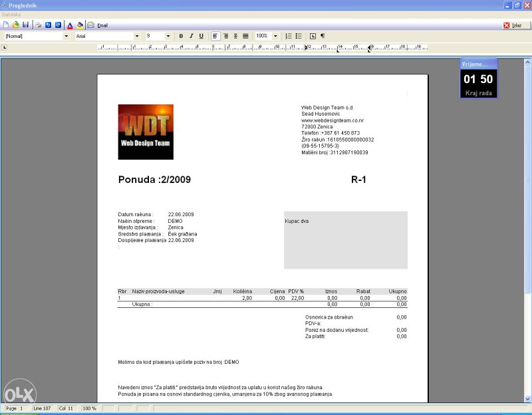This screenshot has width=532, height=415.
Task: Click the scroll down arrow
Action: (x=527, y=399)
